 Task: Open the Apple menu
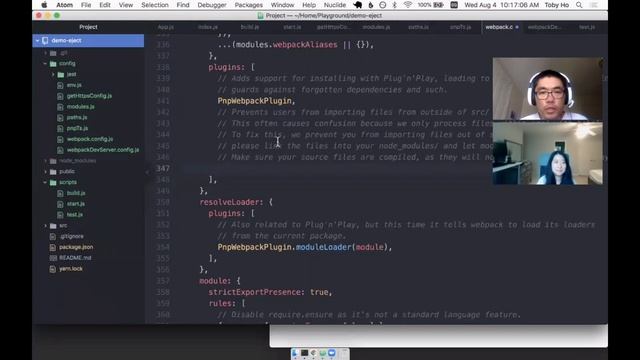(44, 5)
